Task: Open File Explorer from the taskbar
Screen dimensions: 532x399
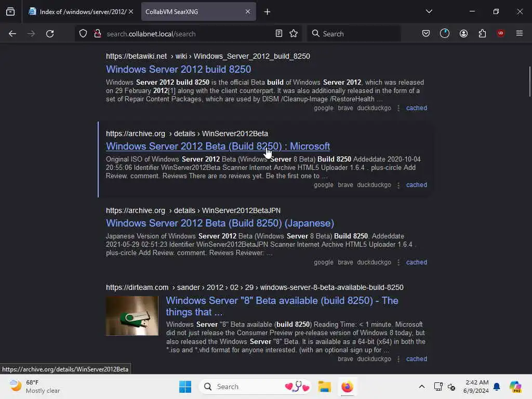Action: tap(324, 387)
